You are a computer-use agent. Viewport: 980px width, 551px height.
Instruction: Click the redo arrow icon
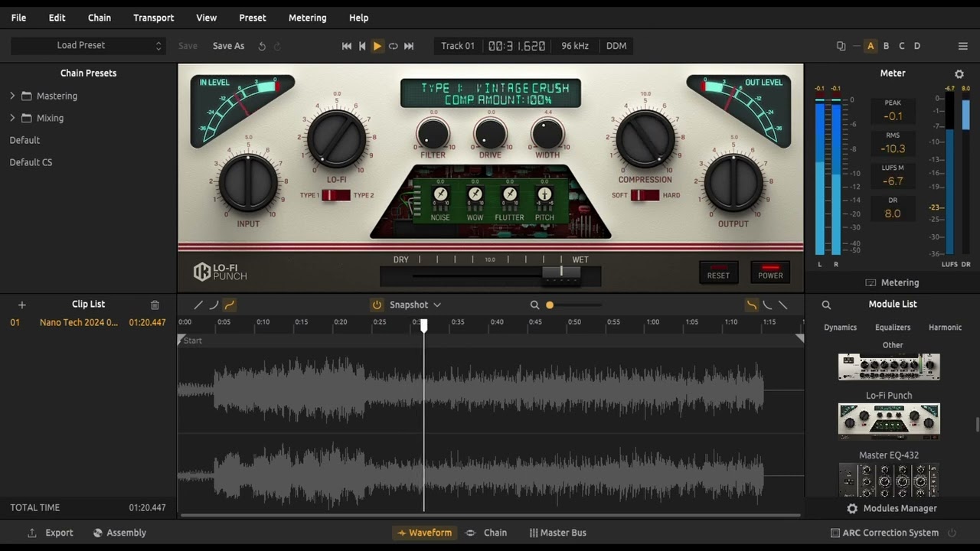(277, 46)
